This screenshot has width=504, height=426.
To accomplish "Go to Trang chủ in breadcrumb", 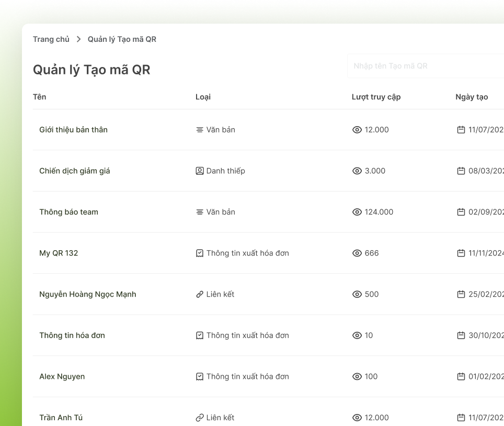I will point(51,40).
